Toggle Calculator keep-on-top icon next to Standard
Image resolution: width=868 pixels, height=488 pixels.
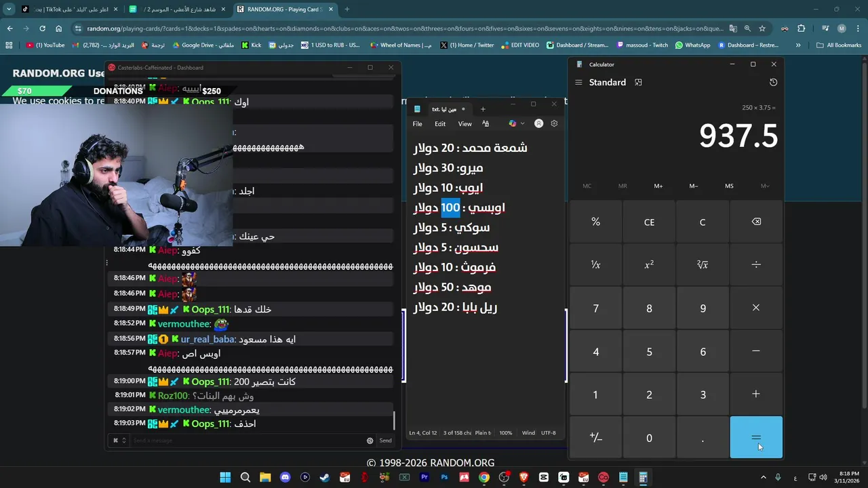pyautogui.click(x=638, y=82)
